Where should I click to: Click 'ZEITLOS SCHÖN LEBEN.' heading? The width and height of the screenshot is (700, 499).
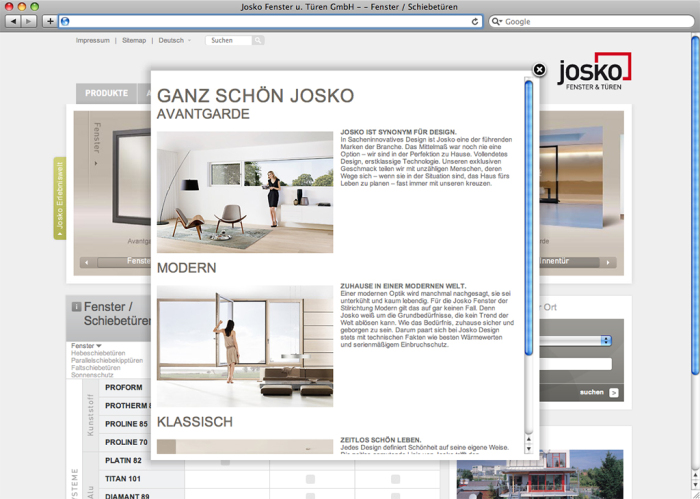pos(381,440)
